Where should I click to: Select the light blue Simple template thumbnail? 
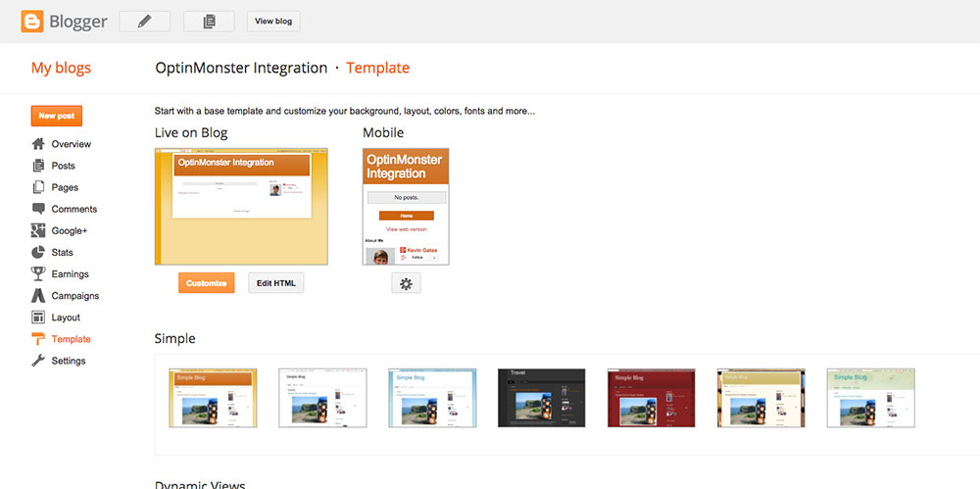[432, 398]
